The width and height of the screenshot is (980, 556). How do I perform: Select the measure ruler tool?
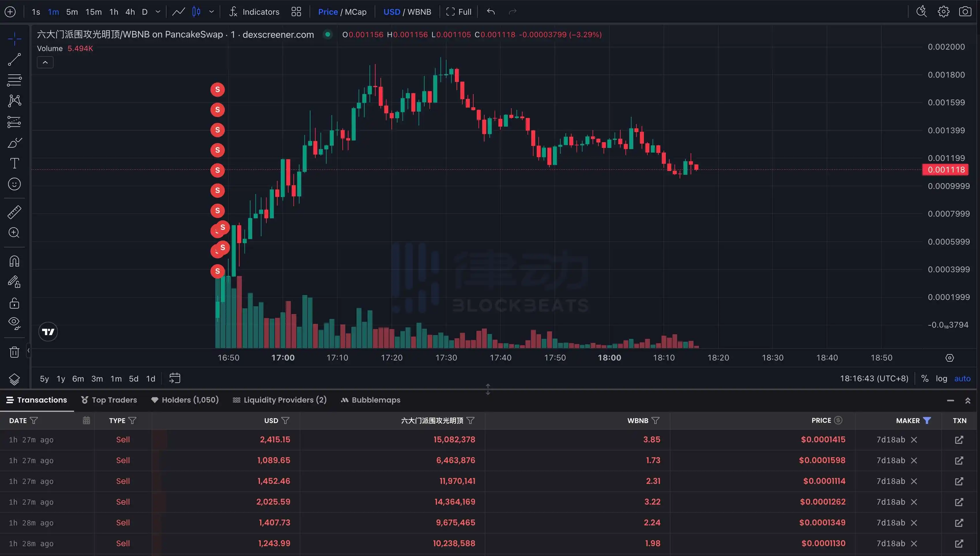pos(14,212)
